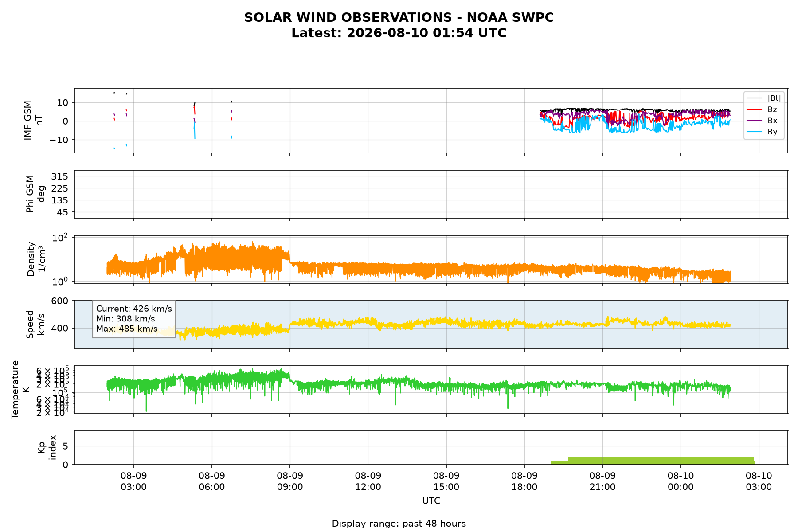Click the Current: 426 km/s text
This screenshot has height=532, width=798.
click(x=134, y=309)
